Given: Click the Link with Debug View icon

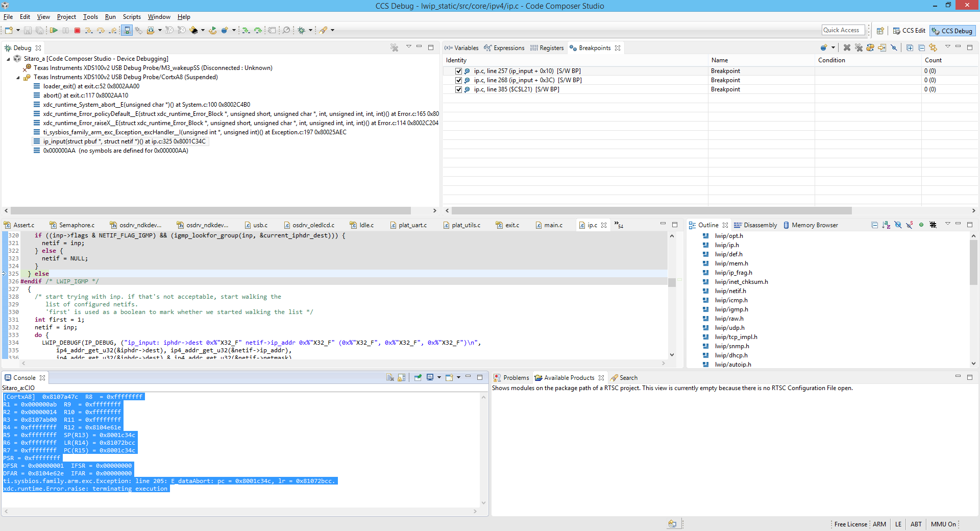Looking at the screenshot, I should point(933,47).
